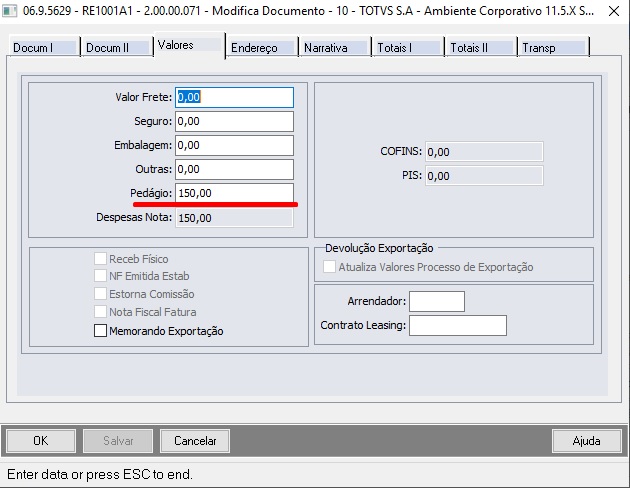Click the Embalagem value field
Viewport: 630px width, 488px height.
click(234, 145)
